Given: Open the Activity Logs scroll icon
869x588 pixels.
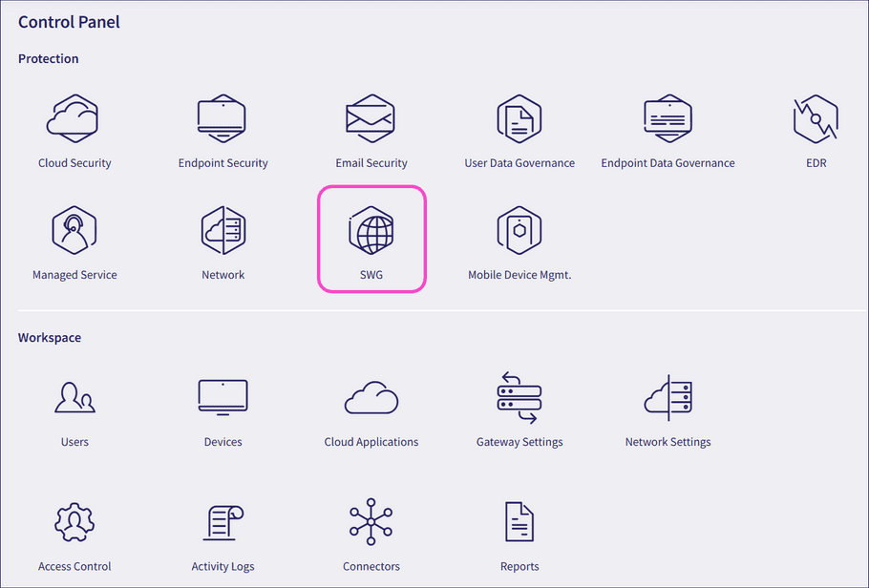Looking at the screenshot, I should [x=223, y=522].
